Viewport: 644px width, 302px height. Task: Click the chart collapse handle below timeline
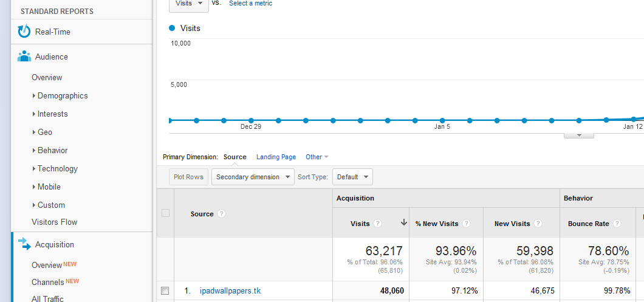pos(578,135)
